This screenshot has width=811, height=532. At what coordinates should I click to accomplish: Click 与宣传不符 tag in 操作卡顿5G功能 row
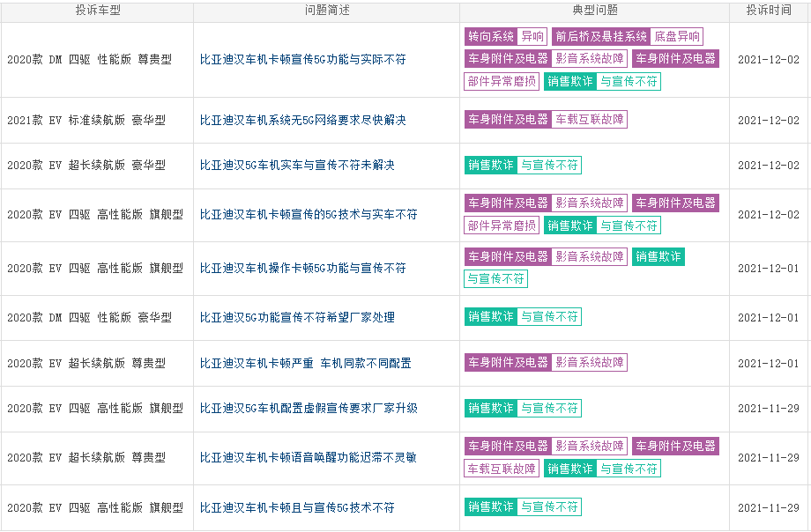tap(495, 278)
